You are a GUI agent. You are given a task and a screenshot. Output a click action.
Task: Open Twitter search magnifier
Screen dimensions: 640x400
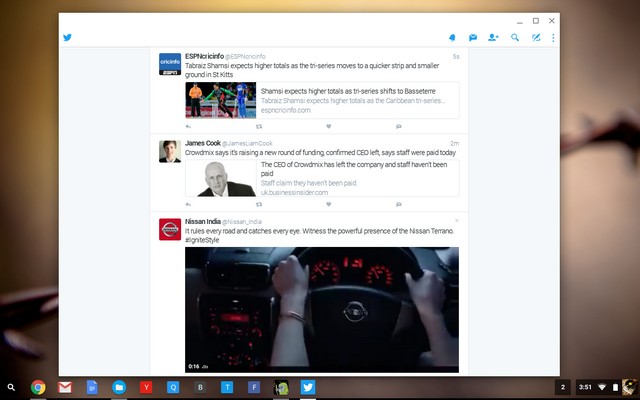[x=515, y=38]
